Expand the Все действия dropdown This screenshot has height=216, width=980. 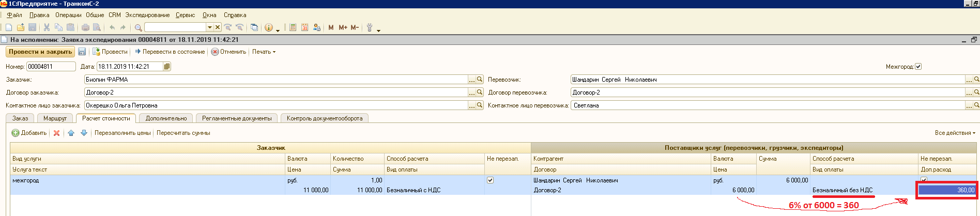click(x=955, y=133)
